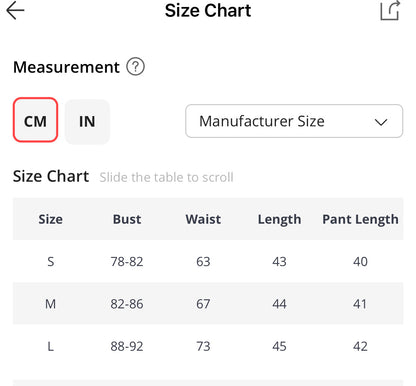This screenshot has height=386, width=416.
Task: Click the 'Slide the table to scroll' hint
Action: 166,177
